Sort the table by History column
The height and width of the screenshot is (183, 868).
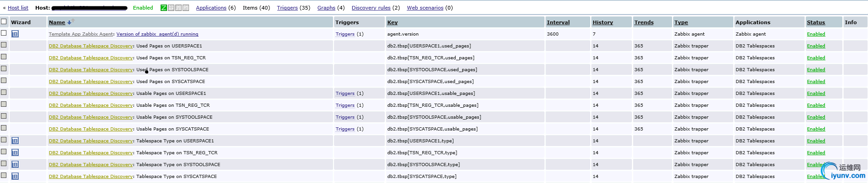(603, 22)
